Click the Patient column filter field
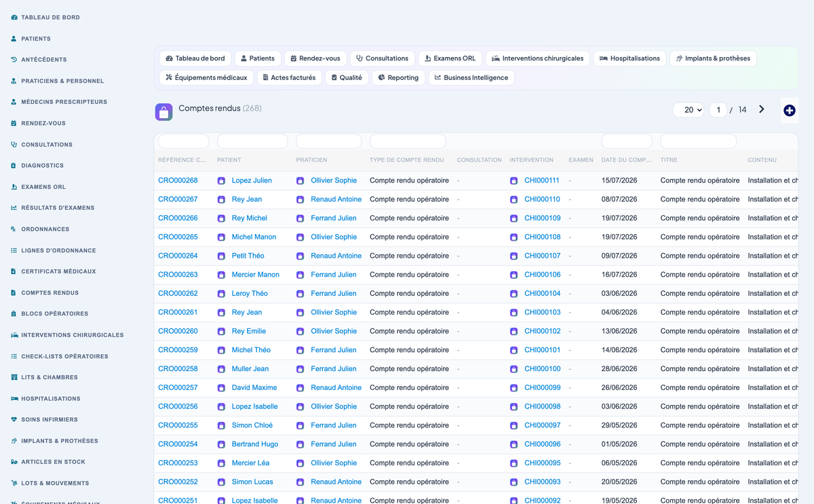This screenshot has height=504, width=814. [x=252, y=141]
